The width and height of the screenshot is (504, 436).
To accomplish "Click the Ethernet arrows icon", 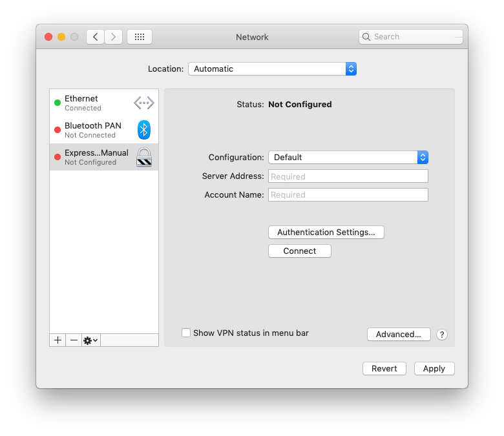I will click(144, 103).
